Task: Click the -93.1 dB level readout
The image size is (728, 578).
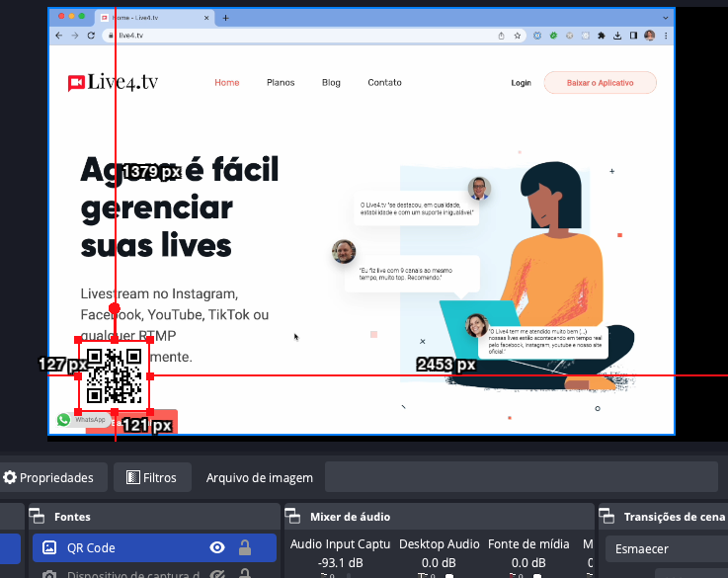Action: (x=340, y=562)
